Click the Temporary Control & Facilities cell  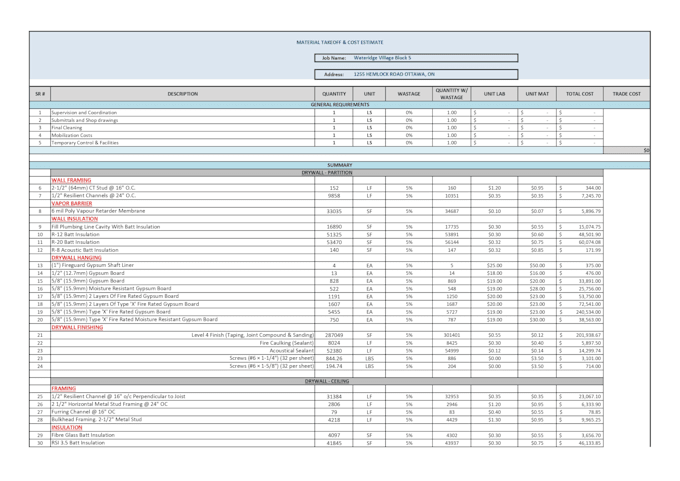click(x=183, y=142)
